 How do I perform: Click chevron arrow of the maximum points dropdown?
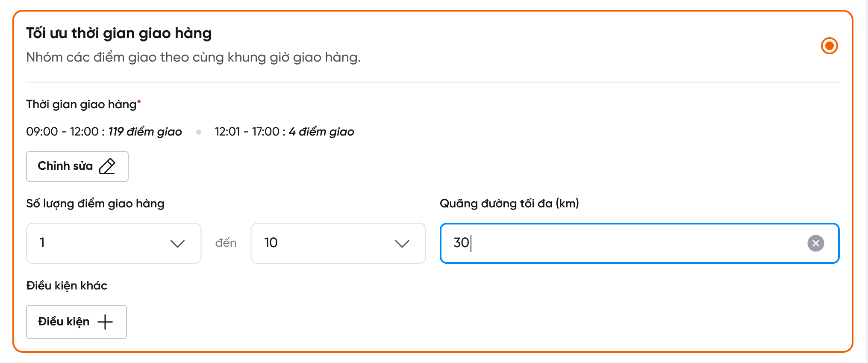402,244
